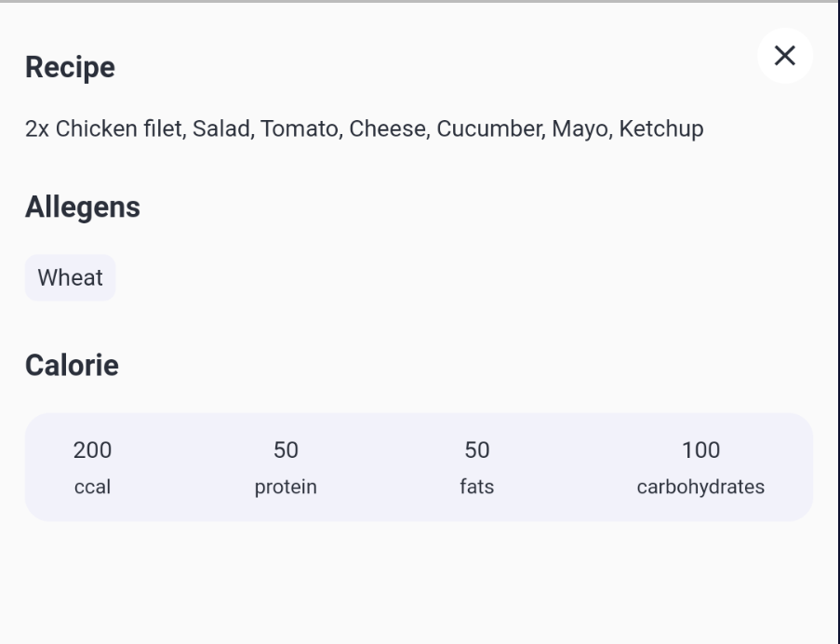Click the 50 value above protein
840x644 pixels.
pyautogui.click(x=286, y=450)
